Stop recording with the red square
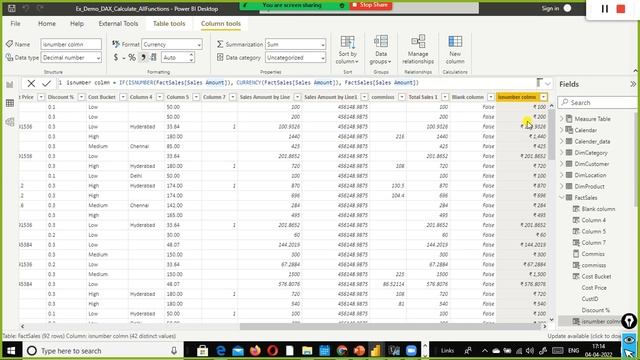Image resolution: width=640 pixels, height=360 pixels. 621,9
